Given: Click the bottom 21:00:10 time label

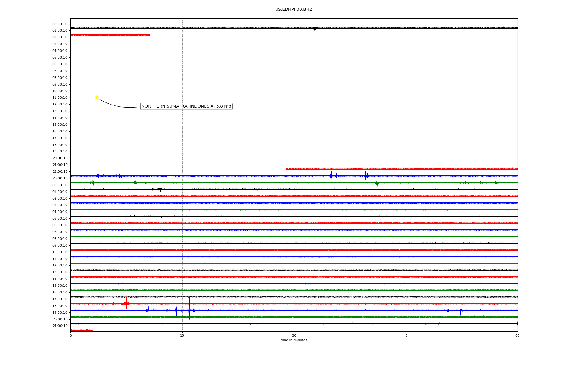Looking at the screenshot, I should click(60, 326).
